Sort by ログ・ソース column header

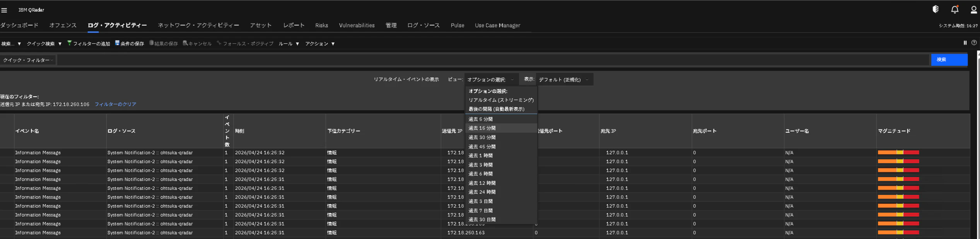[x=121, y=131]
